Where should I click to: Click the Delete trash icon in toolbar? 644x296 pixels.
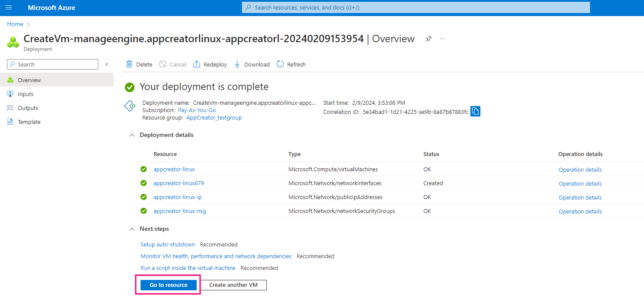coord(129,64)
